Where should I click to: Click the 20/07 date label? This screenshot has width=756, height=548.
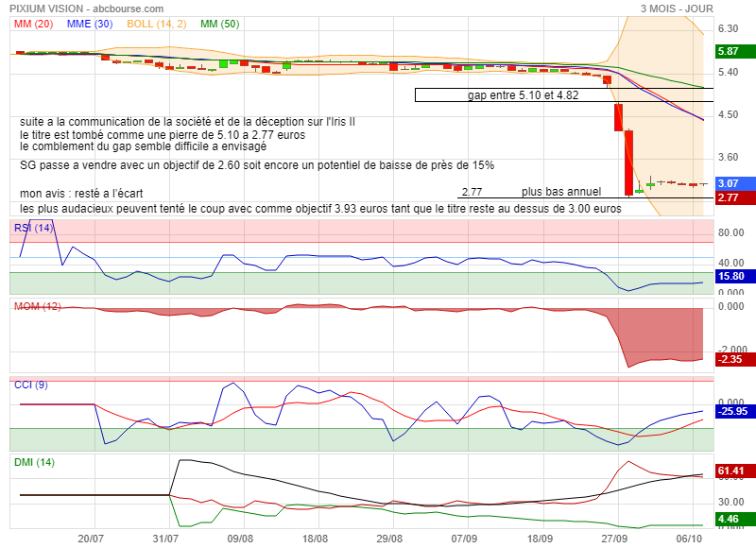click(x=91, y=539)
